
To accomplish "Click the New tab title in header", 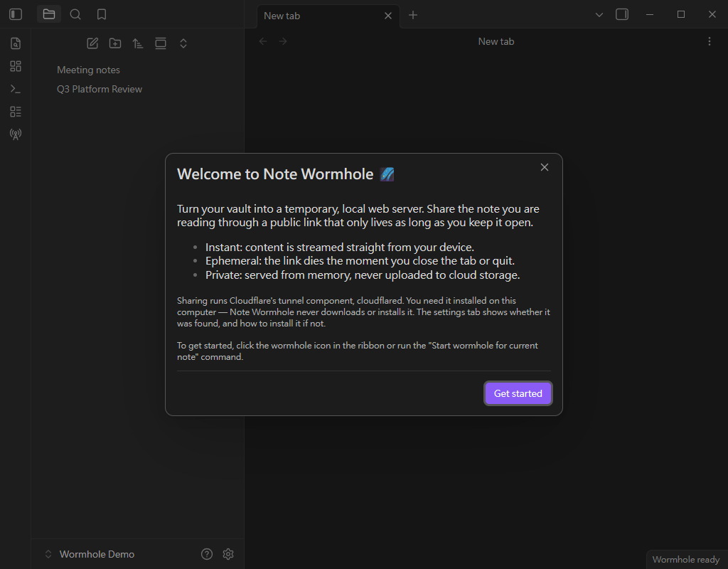I will [496, 41].
